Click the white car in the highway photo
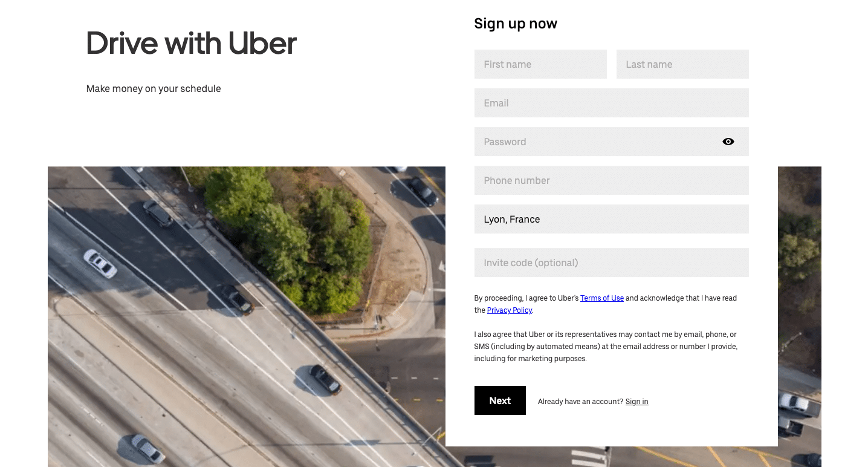Viewport: 868px width, 467px height. (x=100, y=264)
